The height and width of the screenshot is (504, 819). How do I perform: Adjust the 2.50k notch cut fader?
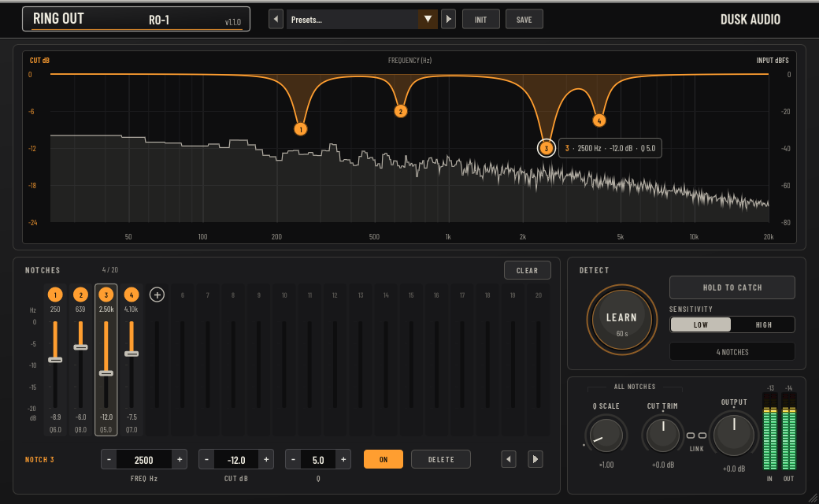pos(106,373)
